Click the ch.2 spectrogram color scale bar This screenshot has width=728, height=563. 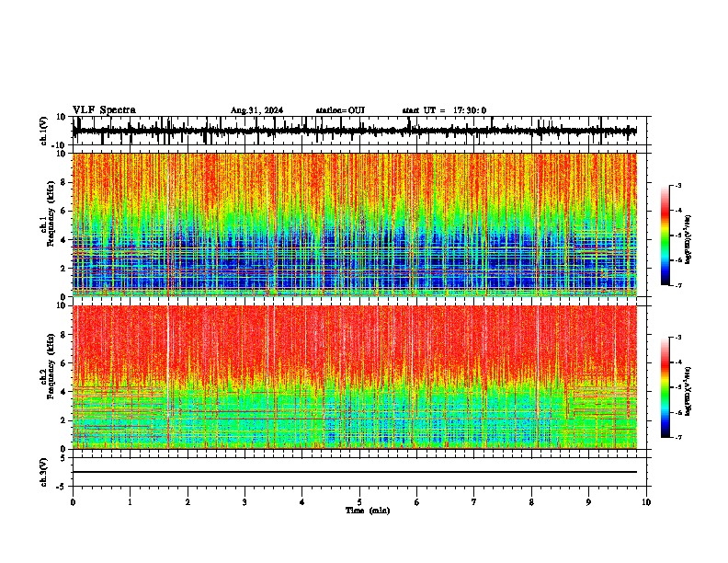pyautogui.click(x=665, y=387)
